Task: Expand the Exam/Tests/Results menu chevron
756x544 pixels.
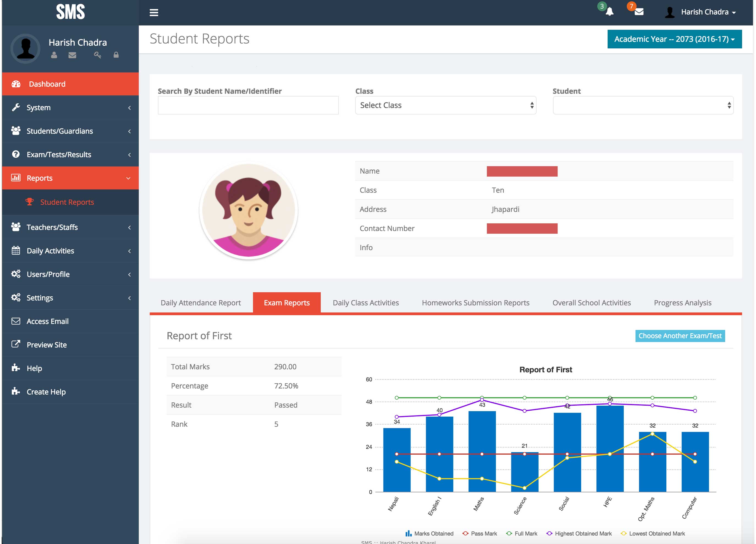Action: tap(129, 155)
